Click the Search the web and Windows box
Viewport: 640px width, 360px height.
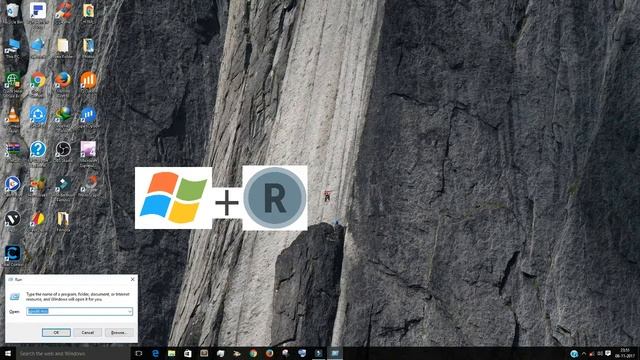[73, 353]
